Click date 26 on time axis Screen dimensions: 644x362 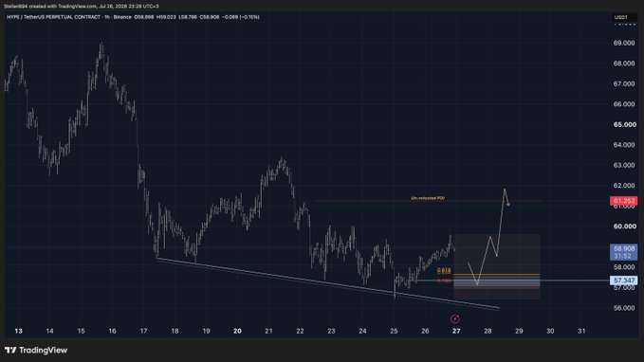point(425,331)
